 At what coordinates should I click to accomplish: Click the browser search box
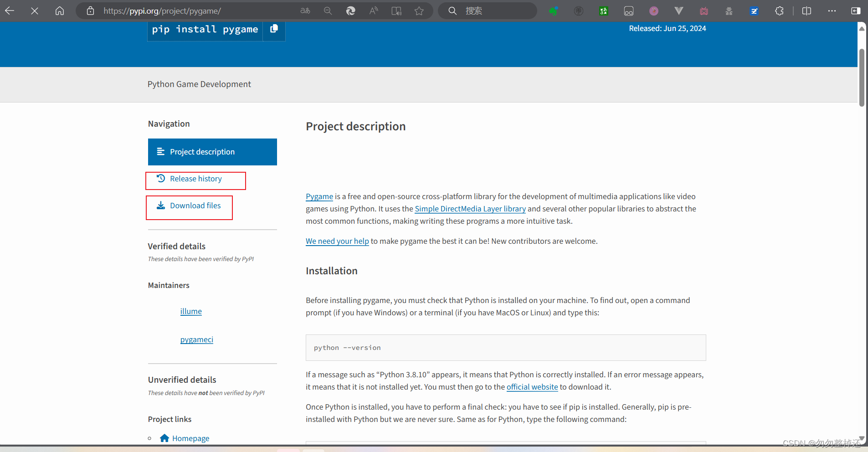(x=488, y=10)
